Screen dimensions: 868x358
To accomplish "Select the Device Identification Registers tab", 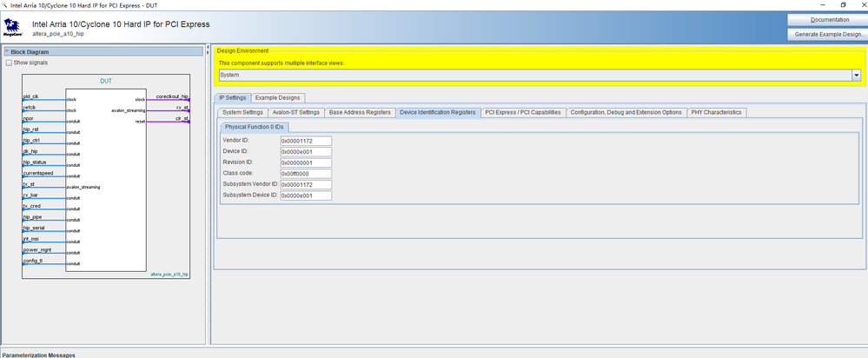I will [437, 112].
